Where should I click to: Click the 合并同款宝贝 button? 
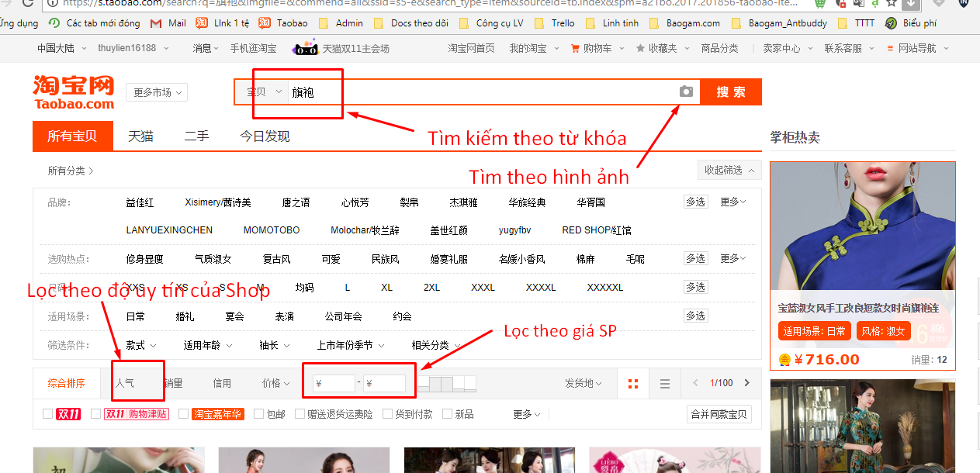point(719,414)
